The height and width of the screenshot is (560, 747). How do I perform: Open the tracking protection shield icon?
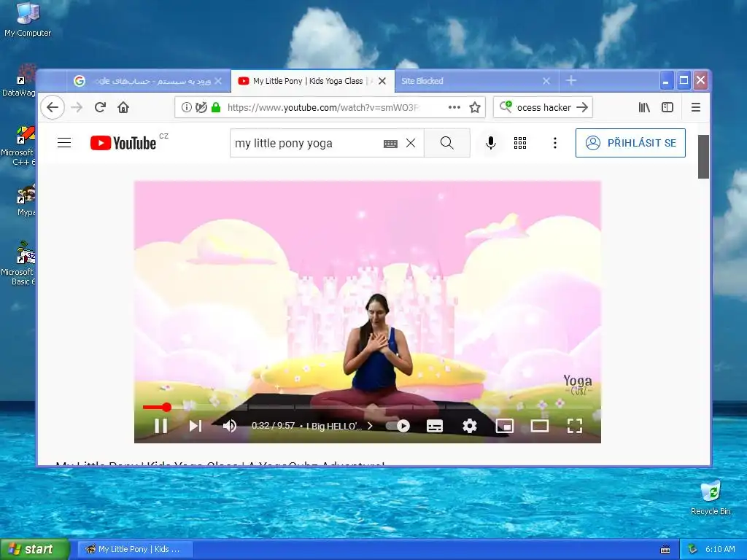tap(201, 107)
